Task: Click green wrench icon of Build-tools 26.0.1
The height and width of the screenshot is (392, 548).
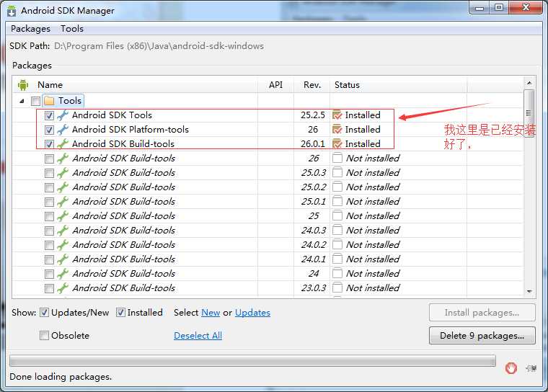Action: (63, 144)
